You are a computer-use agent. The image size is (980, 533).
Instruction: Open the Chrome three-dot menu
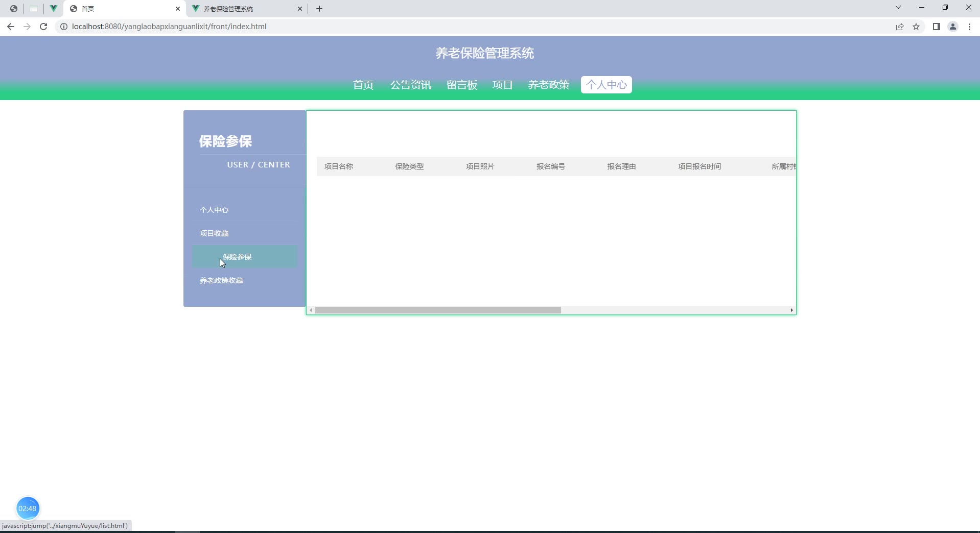pyautogui.click(x=969, y=27)
